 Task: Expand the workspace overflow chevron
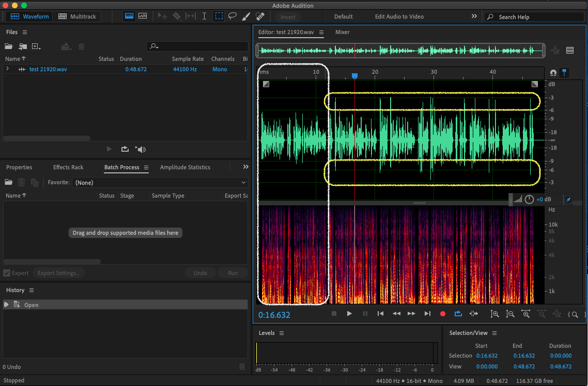click(474, 17)
